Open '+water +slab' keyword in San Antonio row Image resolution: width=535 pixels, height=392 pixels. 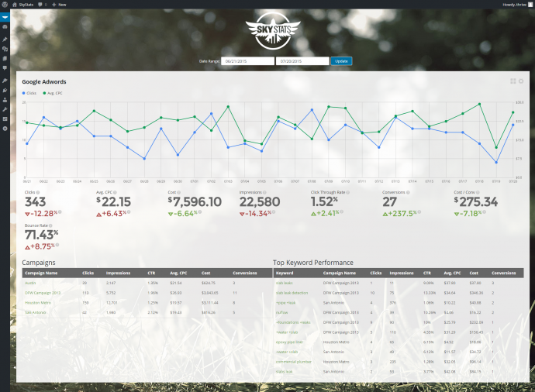(287, 352)
